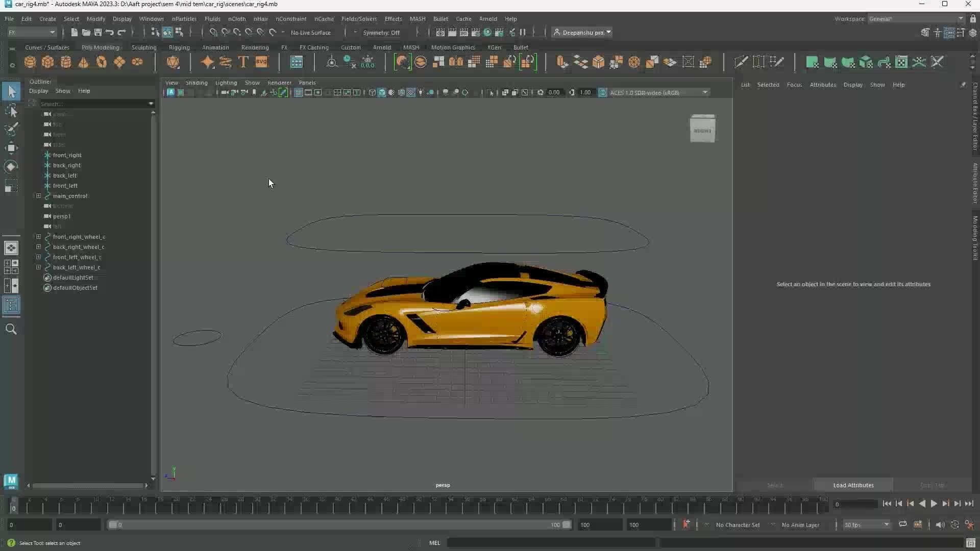Viewport: 980px width, 551px height.
Task: Select the Move tool in the toolbox
Action: coord(11,148)
